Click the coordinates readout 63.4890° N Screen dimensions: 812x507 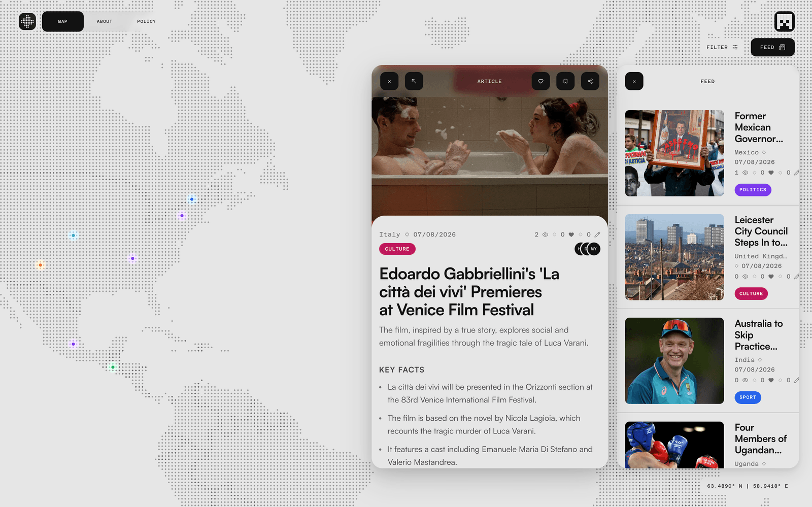[748, 486]
